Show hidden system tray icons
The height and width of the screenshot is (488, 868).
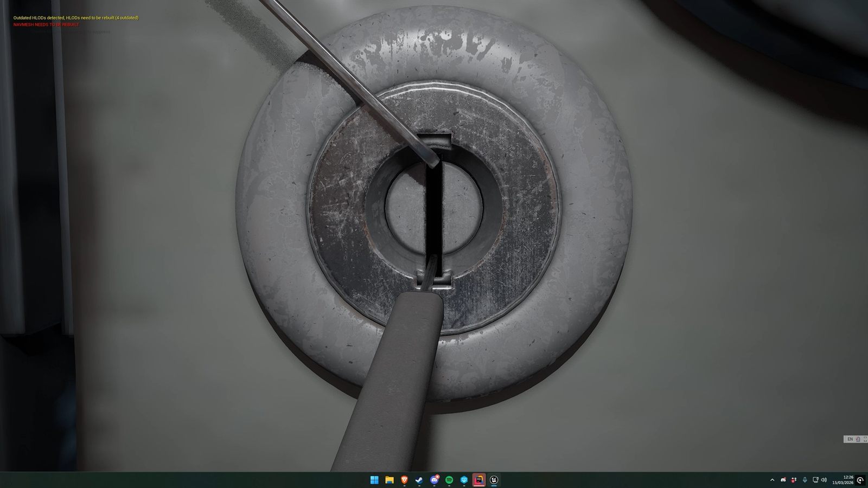pyautogui.click(x=772, y=480)
